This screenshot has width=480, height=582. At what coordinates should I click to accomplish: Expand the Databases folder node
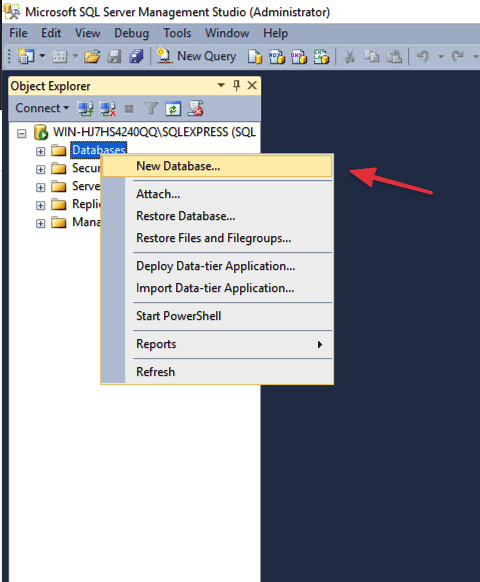coord(40,151)
